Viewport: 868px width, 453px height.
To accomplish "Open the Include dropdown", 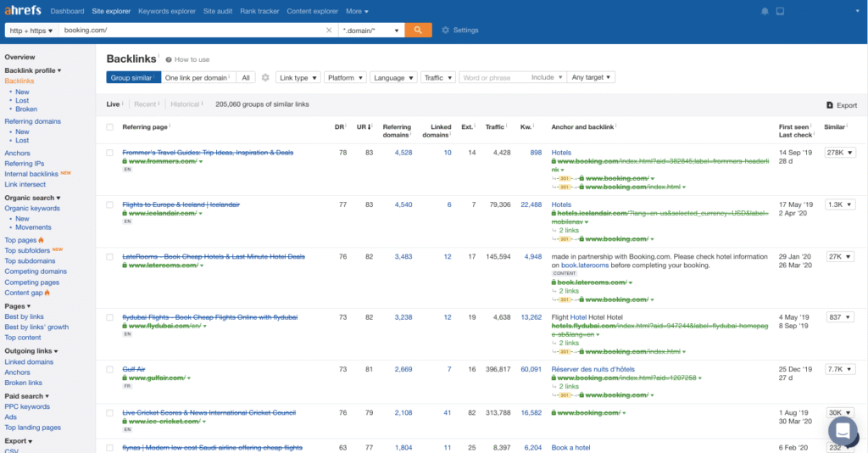I will 547,77.
